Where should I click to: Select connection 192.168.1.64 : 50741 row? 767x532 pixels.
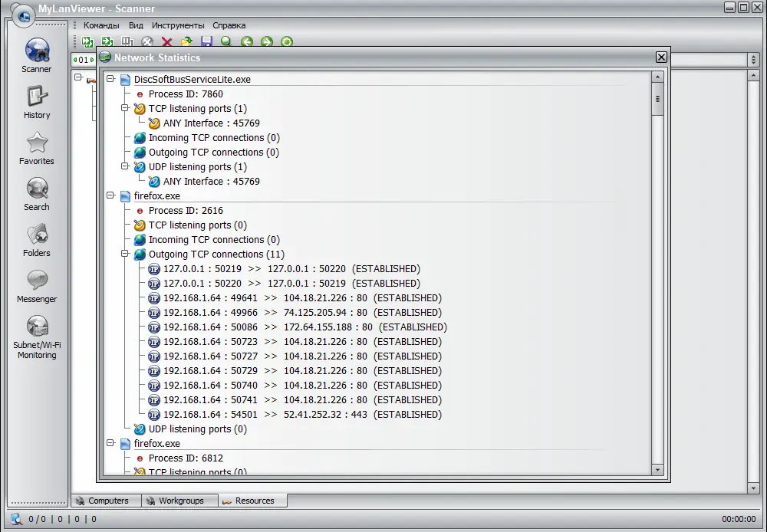(302, 400)
